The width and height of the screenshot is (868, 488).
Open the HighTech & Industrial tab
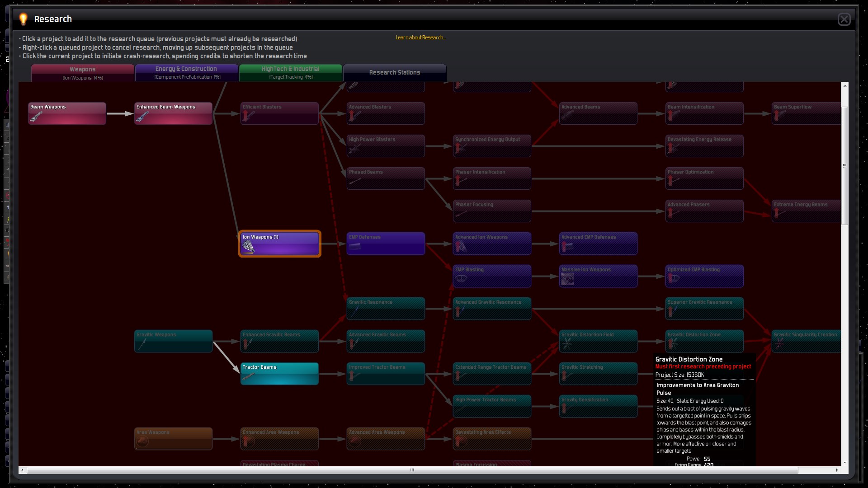290,72
